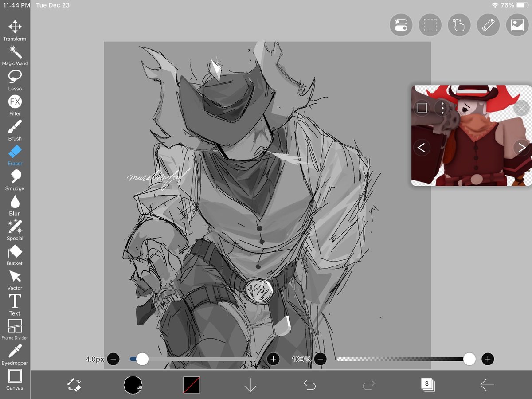Open the Canvas tool
Screen dimensions: 532x399
(x=15, y=380)
